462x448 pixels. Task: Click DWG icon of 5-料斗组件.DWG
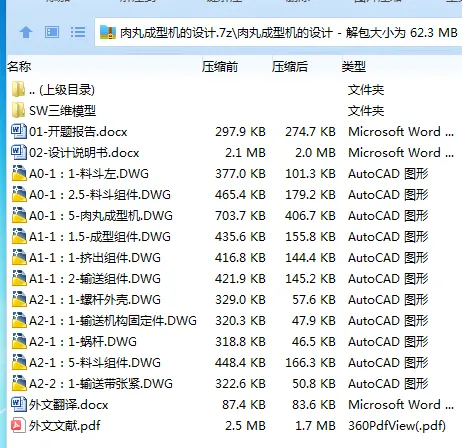click(19, 362)
